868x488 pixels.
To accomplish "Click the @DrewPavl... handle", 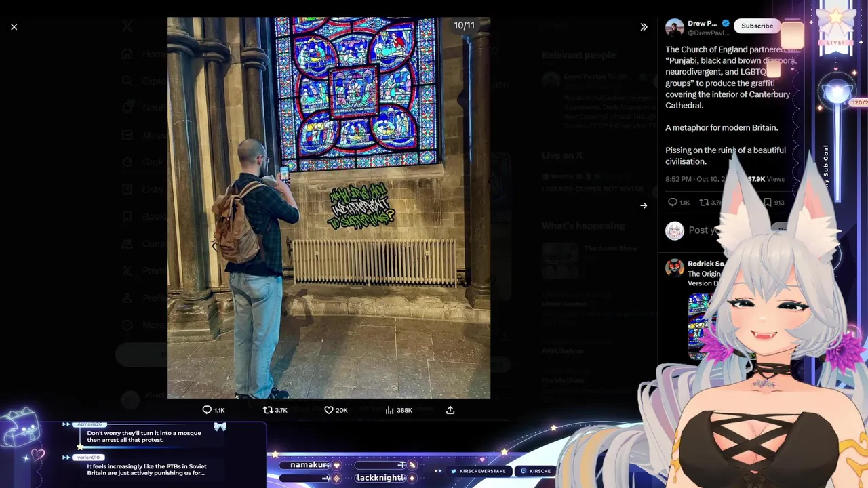I will pos(709,33).
